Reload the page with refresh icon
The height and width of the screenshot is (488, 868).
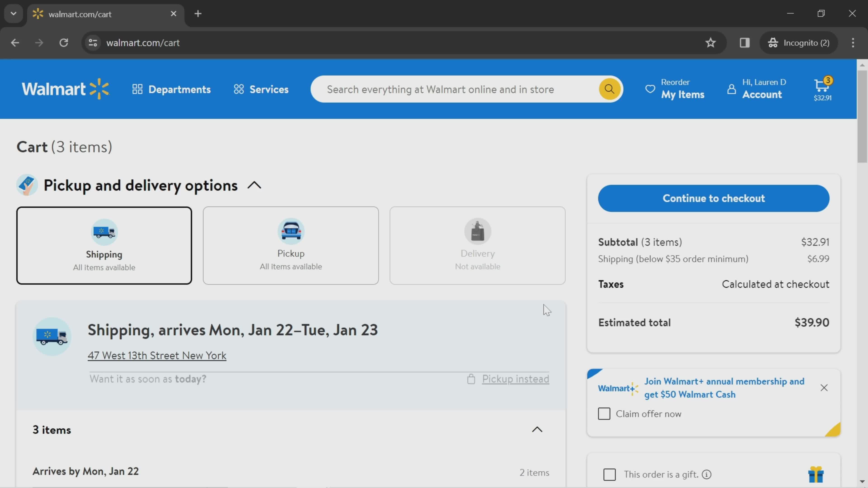coord(64,43)
